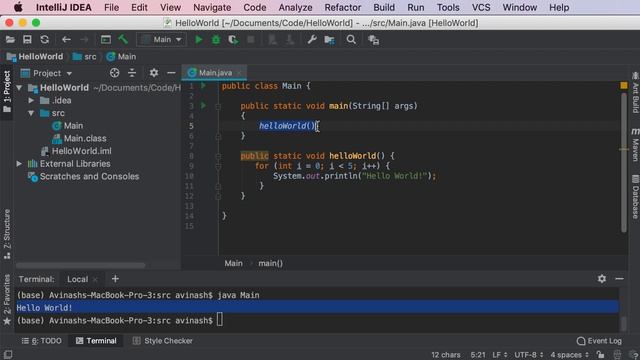Collapse the src folder node
The height and width of the screenshot is (360, 640).
tap(31, 113)
